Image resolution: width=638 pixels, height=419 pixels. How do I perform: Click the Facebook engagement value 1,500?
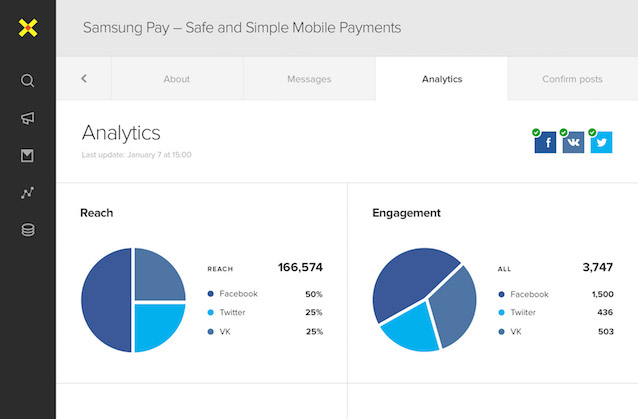pyautogui.click(x=603, y=294)
